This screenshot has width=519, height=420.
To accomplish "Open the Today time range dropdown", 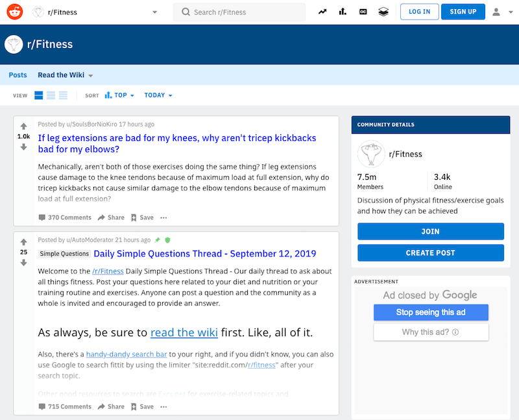I will pos(158,95).
